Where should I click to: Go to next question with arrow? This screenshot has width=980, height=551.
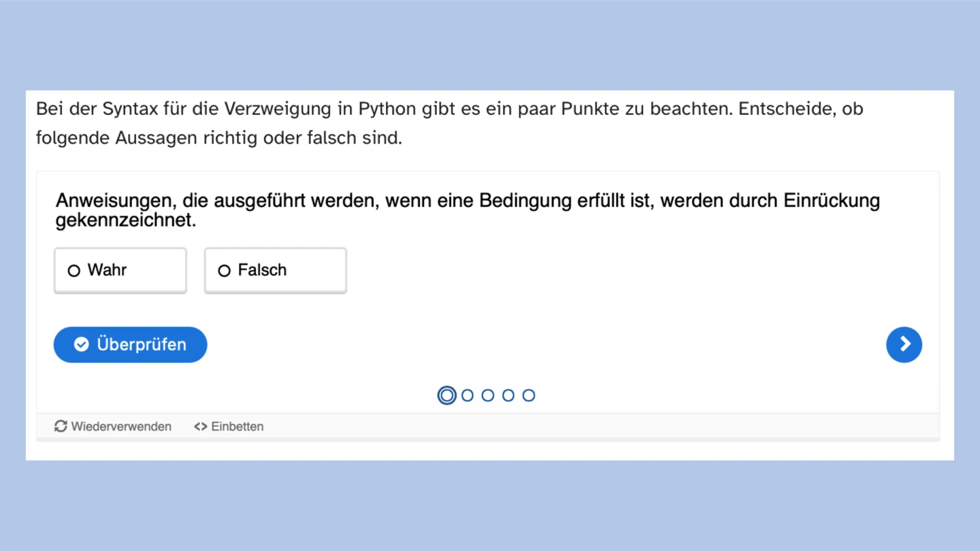[904, 345]
